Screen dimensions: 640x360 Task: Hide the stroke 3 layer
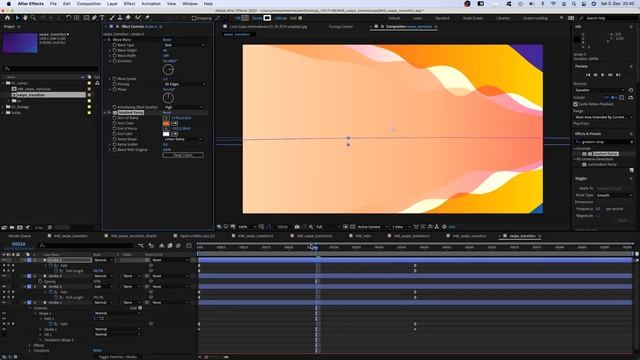pyautogui.click(x=4, y=276)
